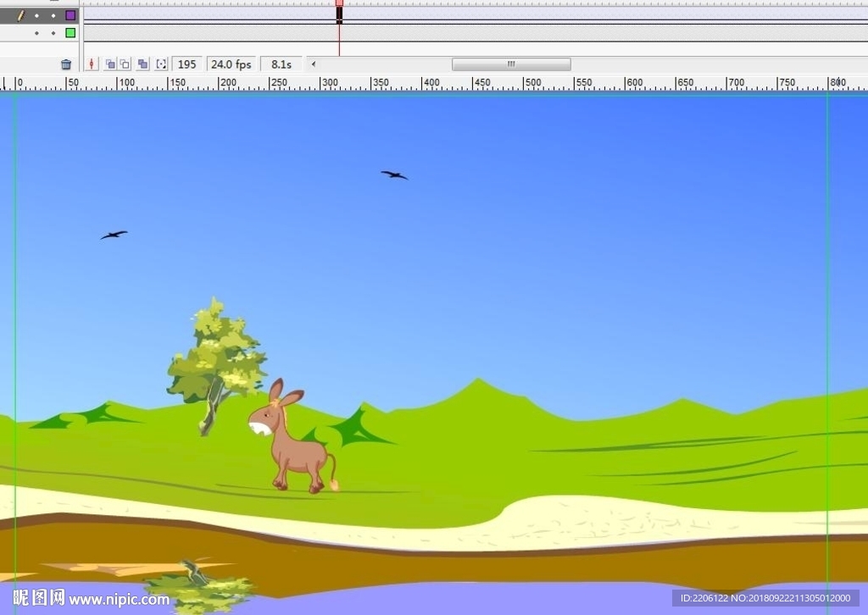The height and width of the screenshot is (615, 868).
Task: Click the green layer outline color square
Action: pos(70,33)
